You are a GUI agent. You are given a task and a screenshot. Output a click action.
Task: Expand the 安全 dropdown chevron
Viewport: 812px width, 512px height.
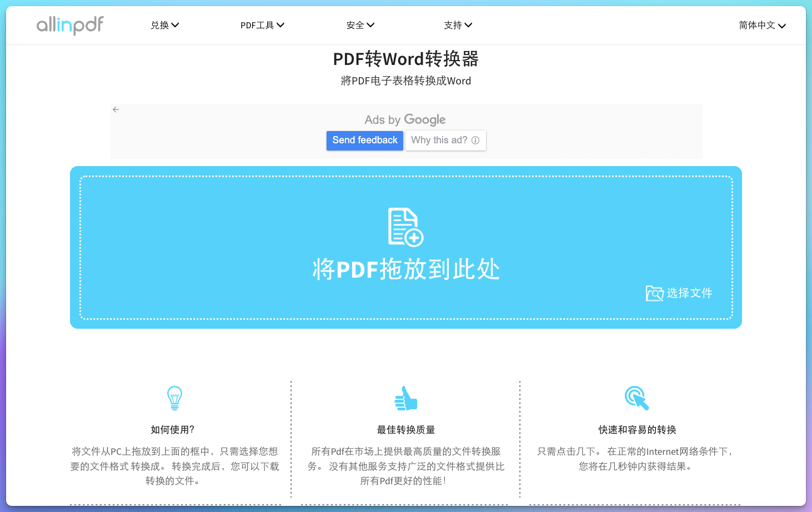pyautogui.click(x=371, y=24)
